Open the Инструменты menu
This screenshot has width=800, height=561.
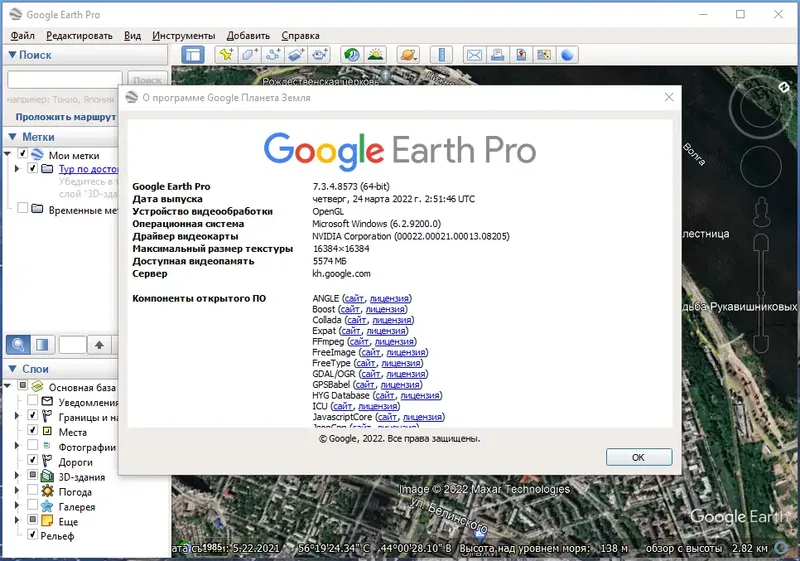(x=184, y=36)
